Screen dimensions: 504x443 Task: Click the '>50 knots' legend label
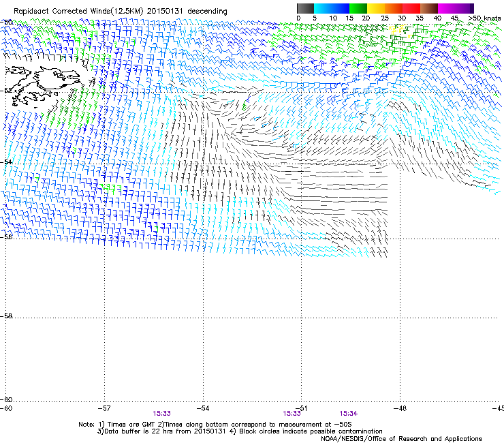click(484, 18)
